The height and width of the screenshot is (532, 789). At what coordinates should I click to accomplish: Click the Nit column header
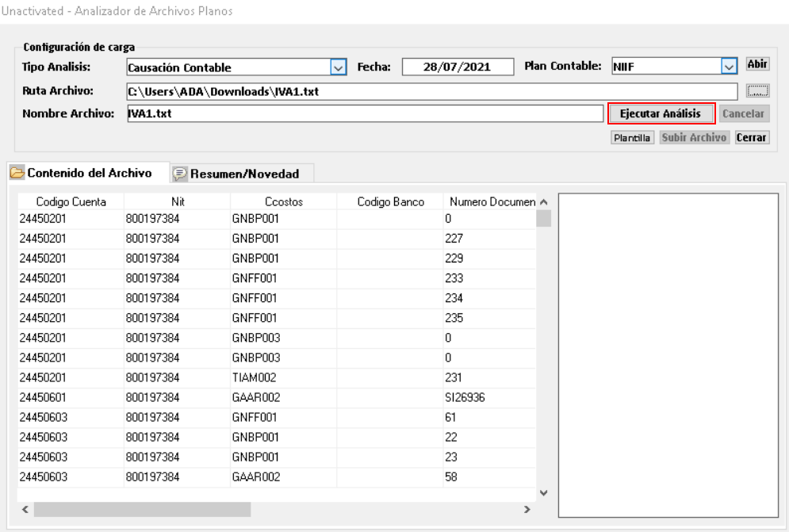coord(178,201)
